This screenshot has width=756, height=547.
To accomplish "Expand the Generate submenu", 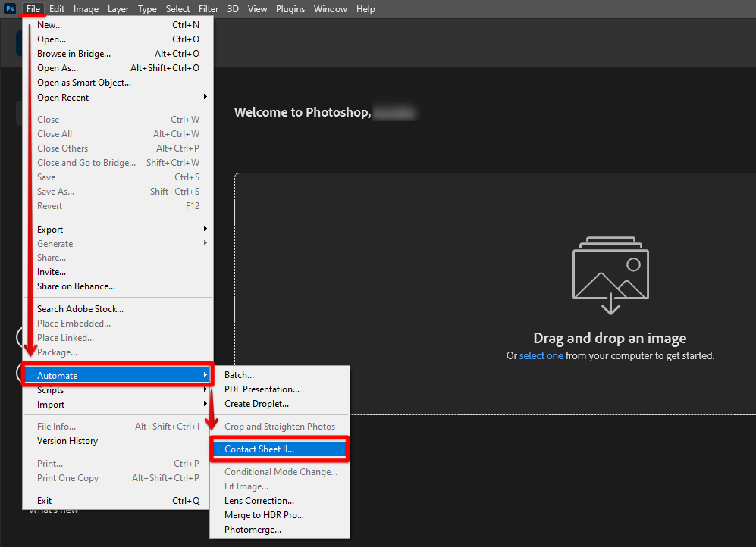I will coord(118,244).
